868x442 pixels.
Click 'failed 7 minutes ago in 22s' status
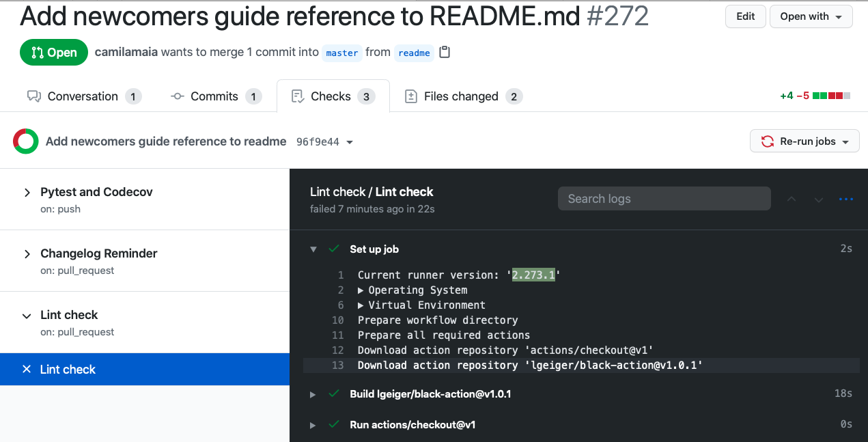(372, 209)
